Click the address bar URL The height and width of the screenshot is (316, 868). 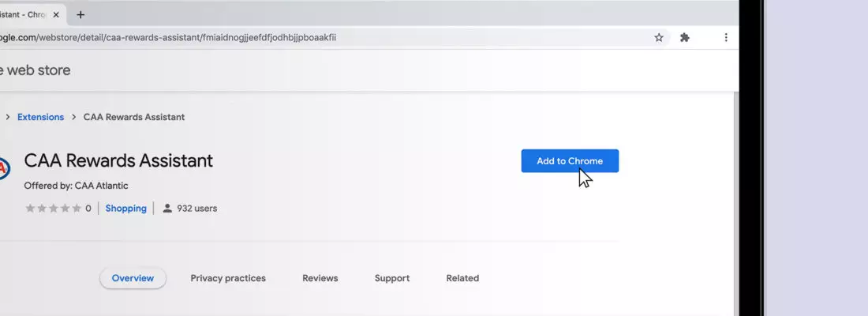pyautogui.click(x=168, y=38)
